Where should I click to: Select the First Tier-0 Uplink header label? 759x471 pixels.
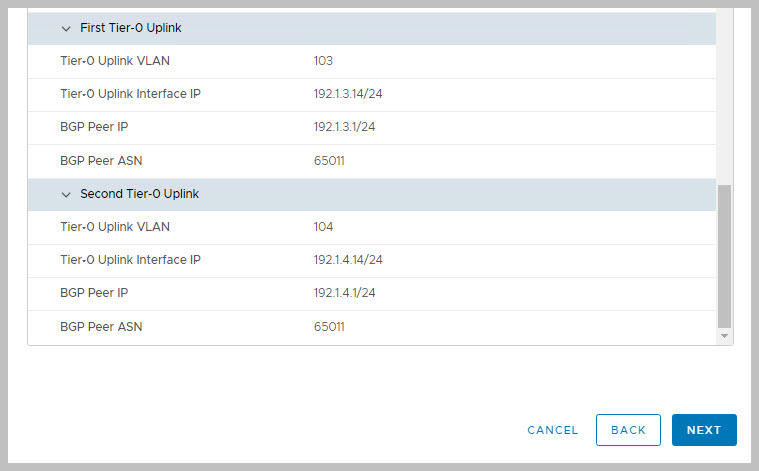tap(130, 29)
